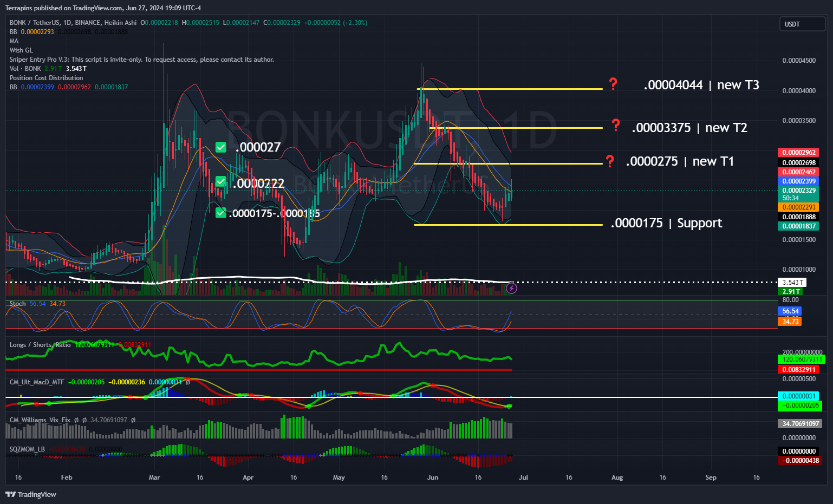Click the Vol · BONK volume legend
Viewport: 833px width, 504px height.
(48, 69)
